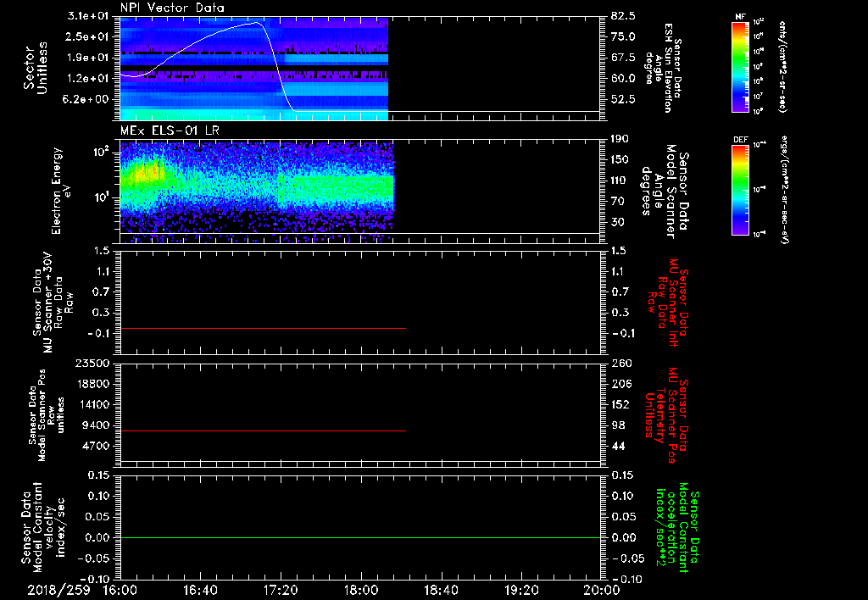
Task: Click the NPI sector spectrogram image
Action: pyautogui.click(x=254, y=69)
